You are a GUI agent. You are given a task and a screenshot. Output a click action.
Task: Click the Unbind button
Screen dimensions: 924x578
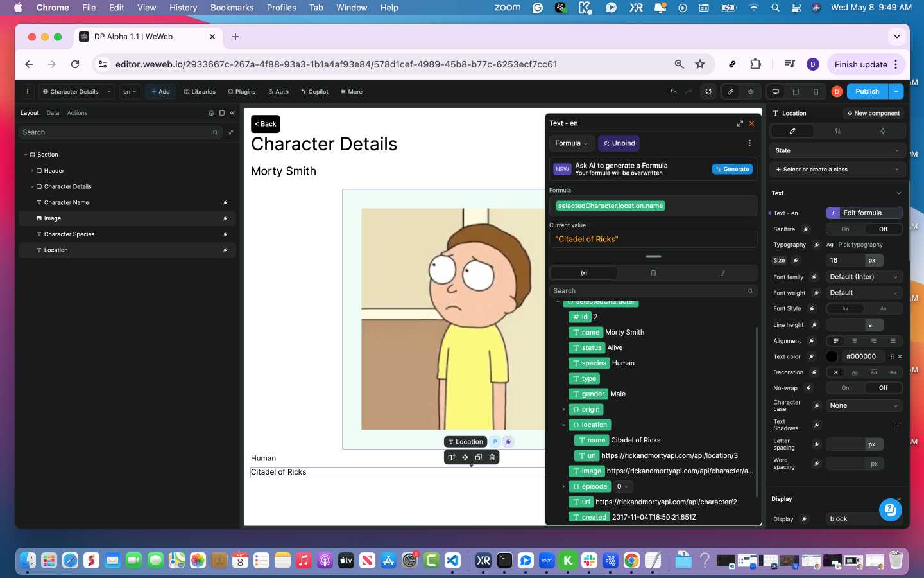(x=619, y=143)
